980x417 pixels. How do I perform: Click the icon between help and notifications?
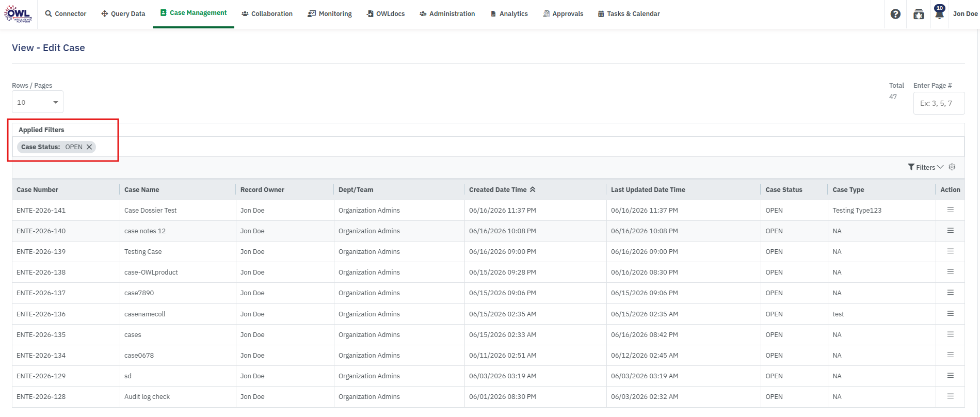(919, 14)
